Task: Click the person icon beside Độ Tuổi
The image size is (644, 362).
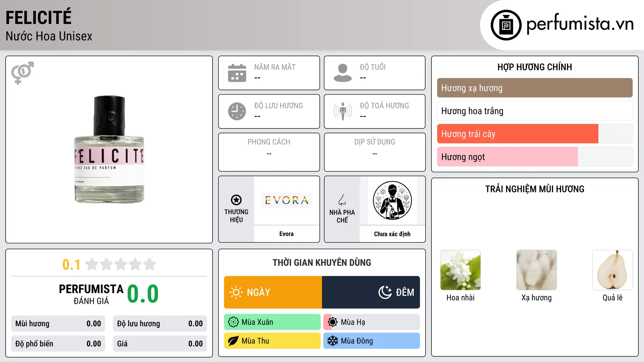Action: tap(343, 73)
